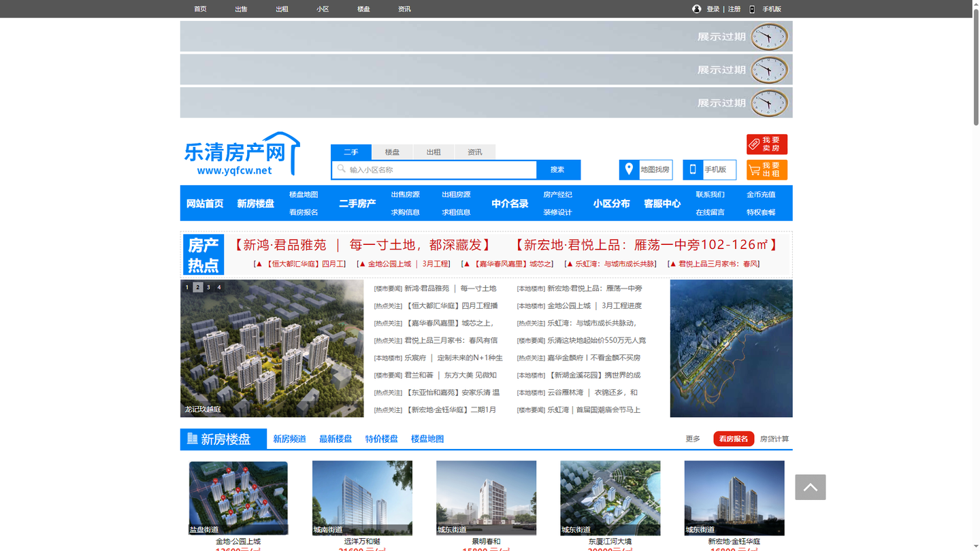The height and width of the screenshot is (551, 980).
Task: Click 在线留言 in the navigation bar
Action: pos(710,212)
